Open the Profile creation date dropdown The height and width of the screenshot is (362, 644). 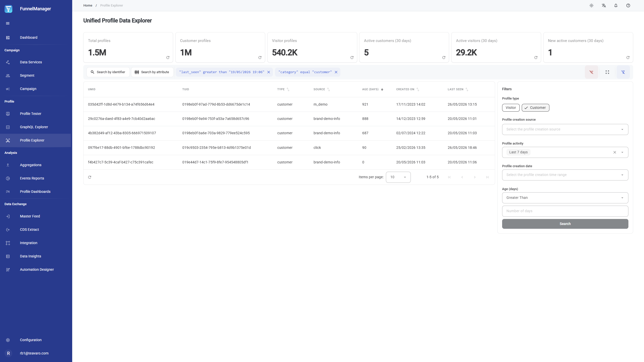point(565,175)
